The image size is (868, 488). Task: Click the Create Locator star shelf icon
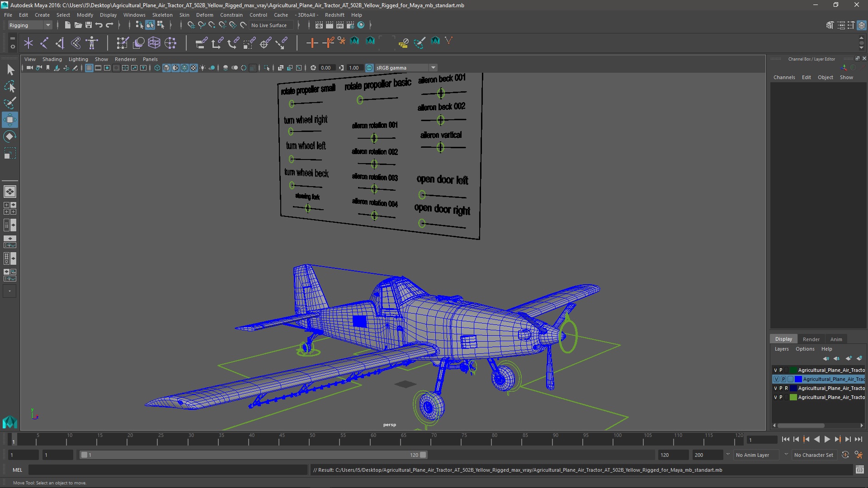pos(28,43)
